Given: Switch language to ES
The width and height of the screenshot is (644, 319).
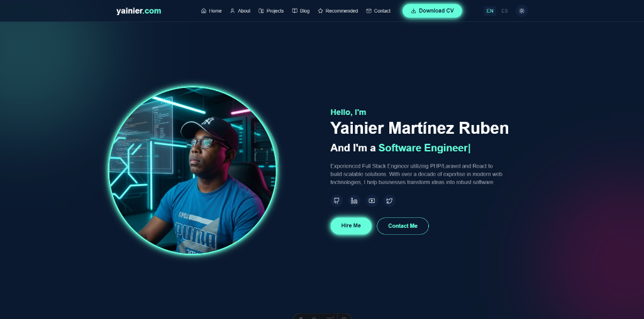Looking at the screenshot, I should (x=504, y=11).
